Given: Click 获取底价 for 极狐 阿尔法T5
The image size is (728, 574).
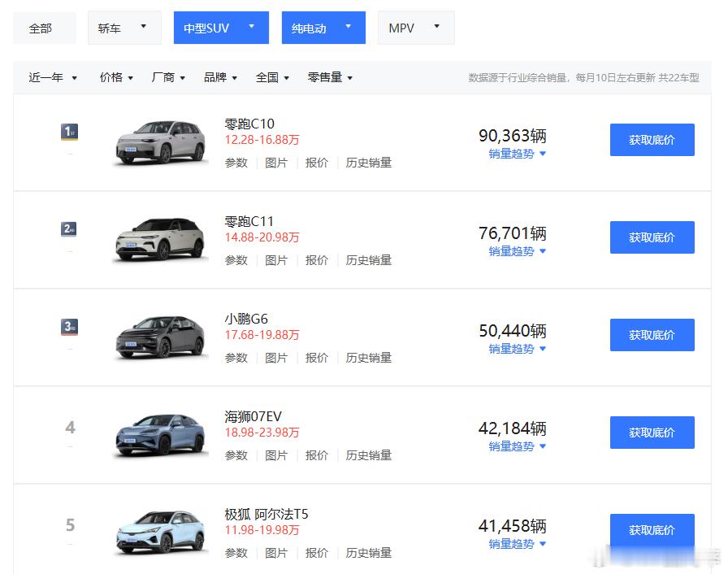Looking at the screenshot, I should point(652,530).
